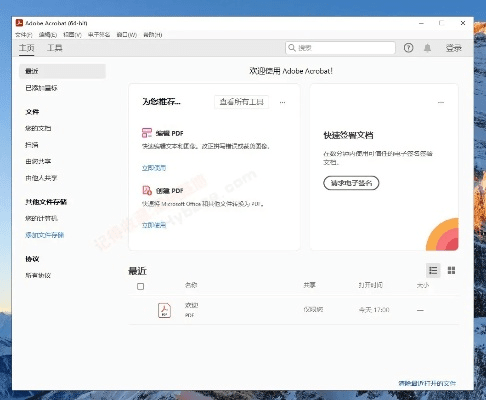
Task: Sort by the 大小 column header
Action: click(423, 285)
